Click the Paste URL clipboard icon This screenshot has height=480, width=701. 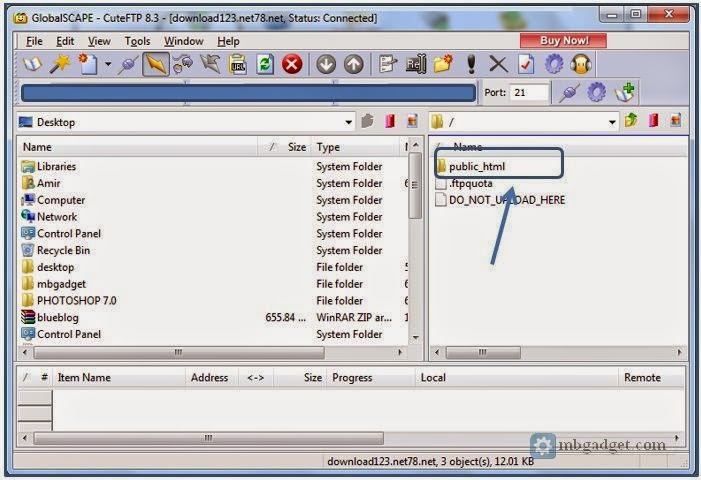tap(237, 64)
